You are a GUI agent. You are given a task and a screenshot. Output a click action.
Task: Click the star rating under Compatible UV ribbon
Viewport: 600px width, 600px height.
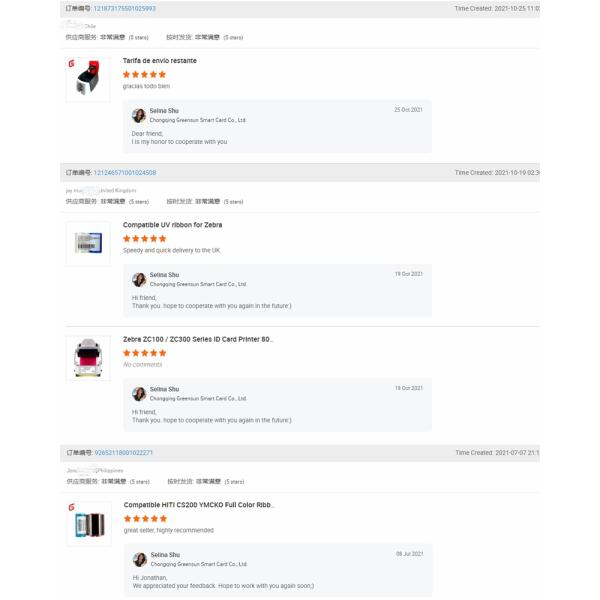tap(144, 239)
